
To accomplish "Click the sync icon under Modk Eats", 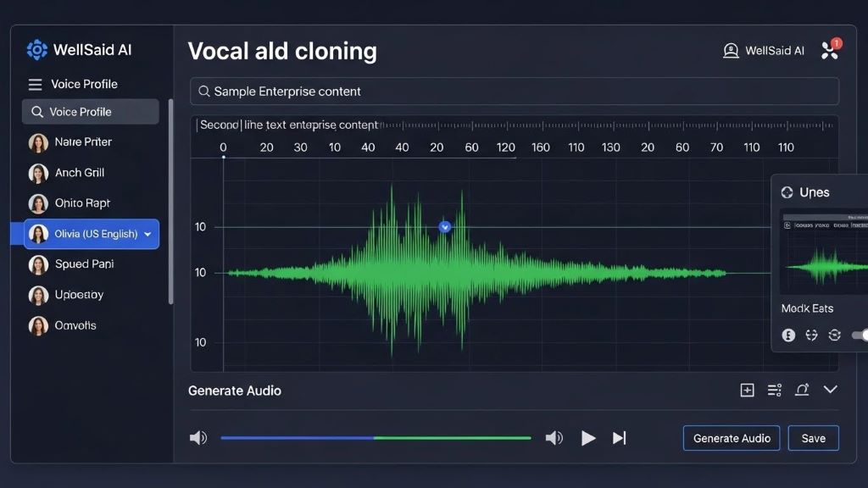I will click(x=835, y=335).
